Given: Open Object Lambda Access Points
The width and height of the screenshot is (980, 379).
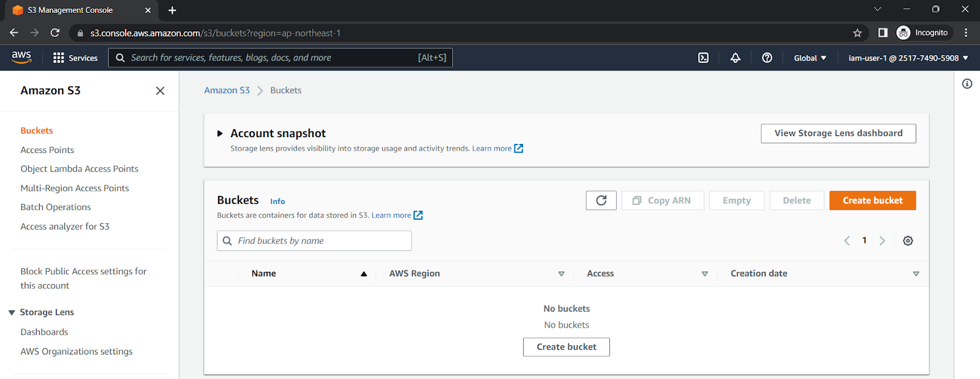Looking at the screenshot, I should (x=80, y=169).
